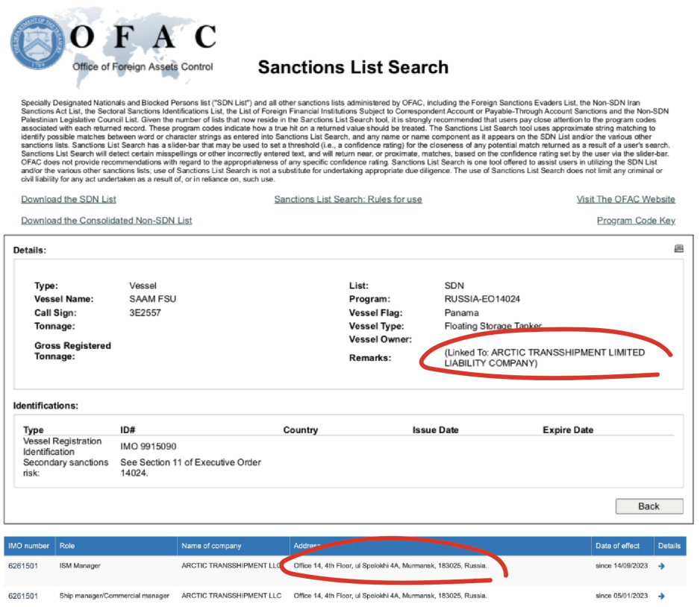Click the Address column header
Image resolution: width=700 pixels, height=607 pixels.
point(307,546)
